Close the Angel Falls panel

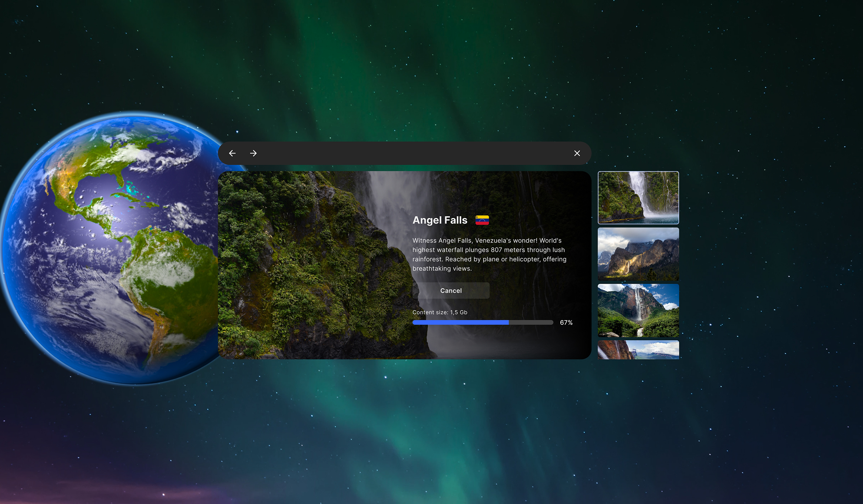pos(577,153)
